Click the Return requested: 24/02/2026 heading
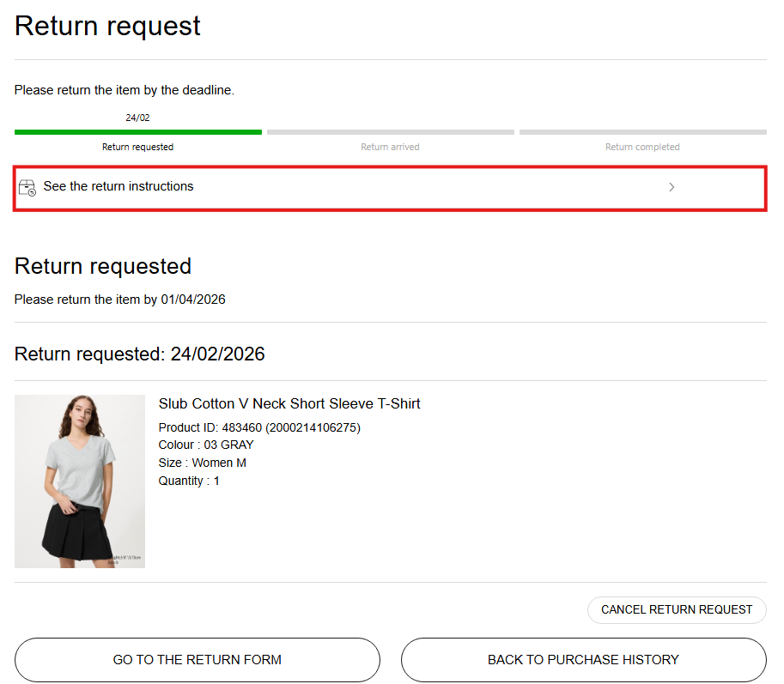 140,354
